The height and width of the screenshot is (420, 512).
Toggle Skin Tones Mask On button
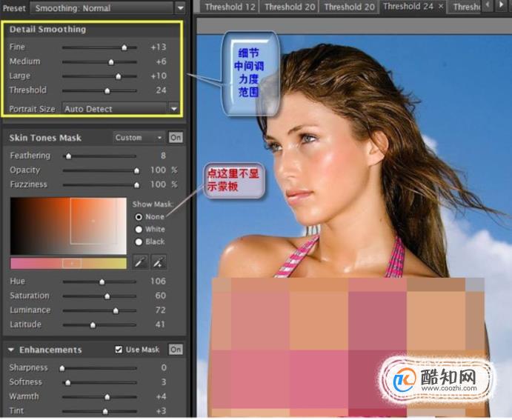coord(176,138)
